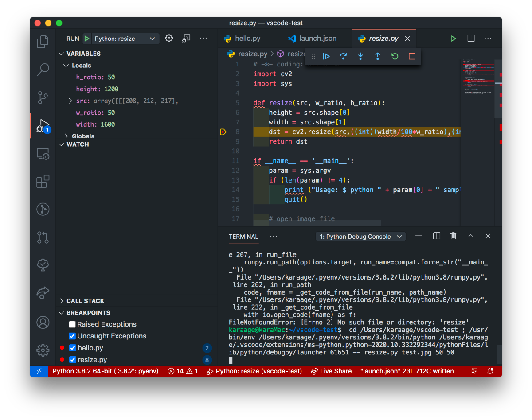The image size is (532, 420).
Task: Close the resize.py tab
Action: (x=407, y=39)
